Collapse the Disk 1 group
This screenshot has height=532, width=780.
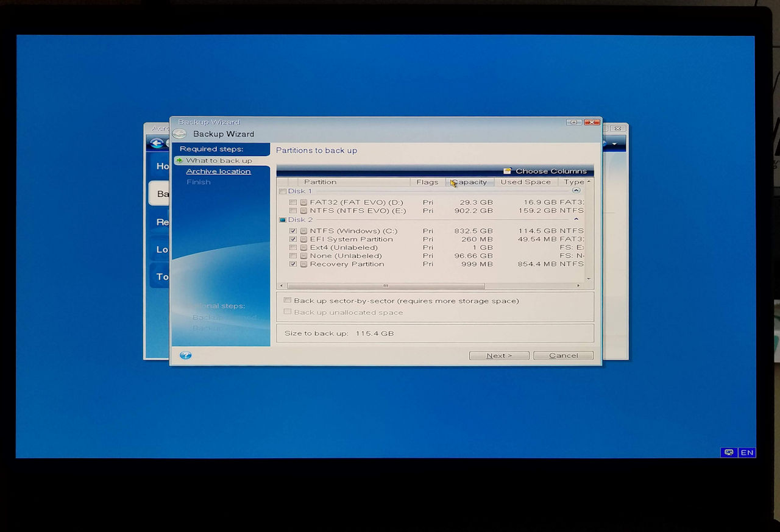pyautogui.click(x=576, y=191)
